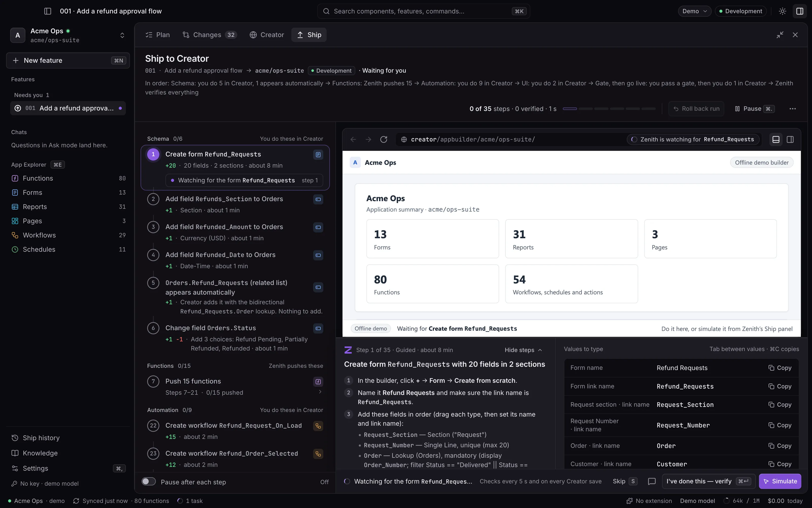Expand the Push 15 functions step chevron
The image size is (812, 508).
coord(320,392)
